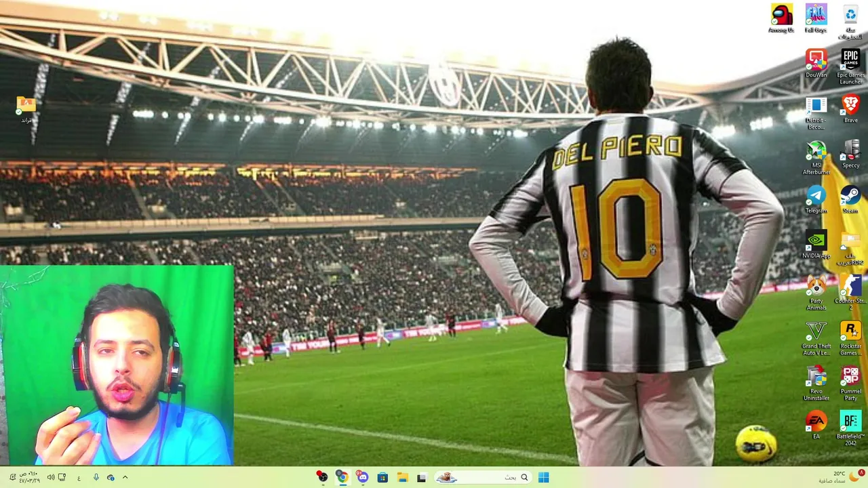868x488 pixels.
Task: Click the Brave browser desktop icon
Action: [850, 109]
